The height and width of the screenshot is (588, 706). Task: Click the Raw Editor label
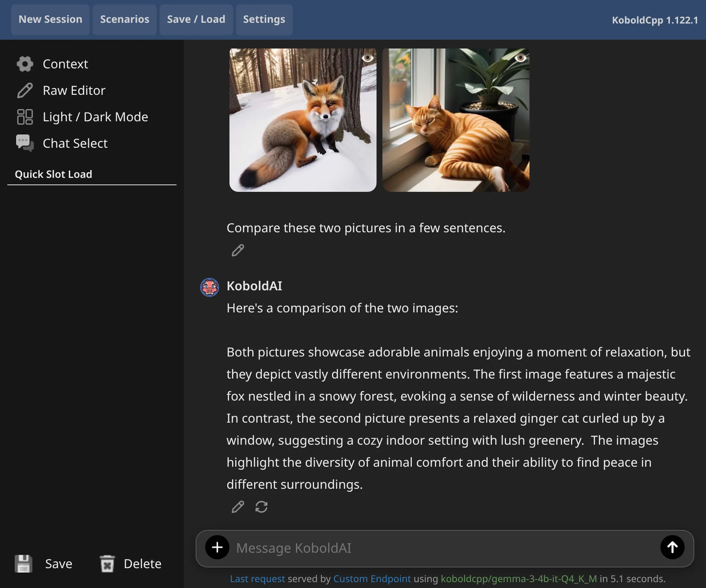(x=74, y=90)
